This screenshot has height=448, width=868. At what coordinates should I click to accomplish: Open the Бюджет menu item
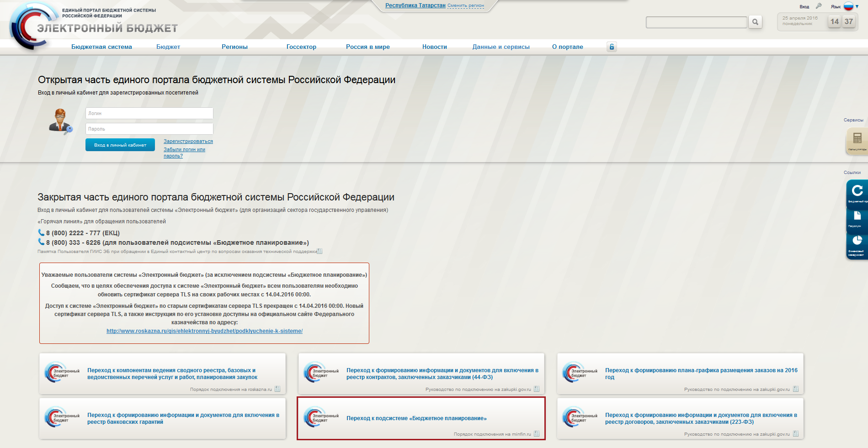[168, 47]
